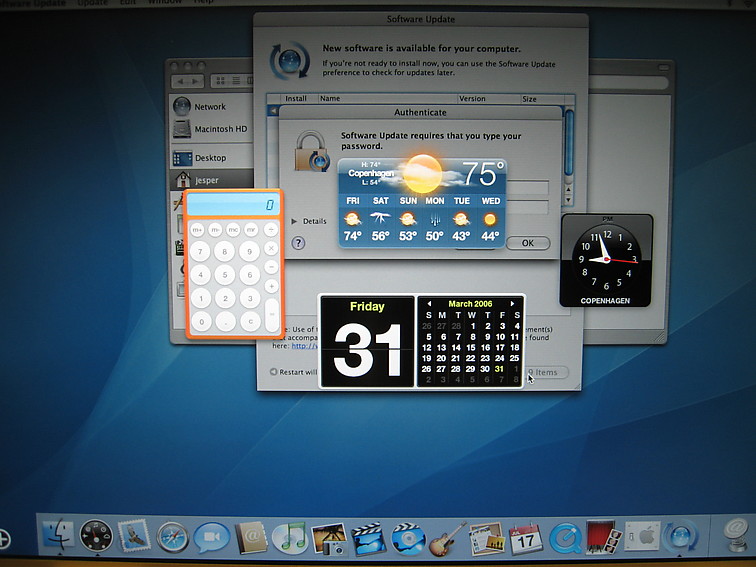This screenshot has height=567, width=756.
Task: Open Finder from the Dock
Action: (58, 537)
